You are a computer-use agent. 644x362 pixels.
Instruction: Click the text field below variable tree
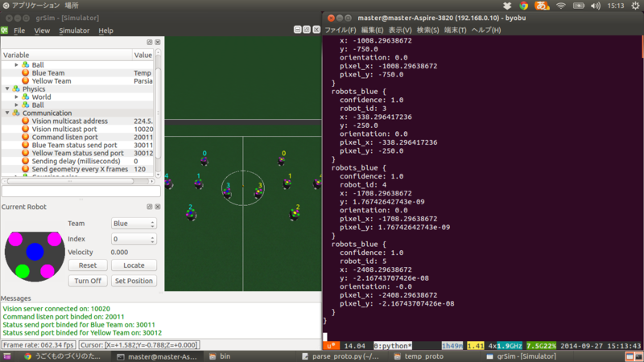(x=81, y=191)
